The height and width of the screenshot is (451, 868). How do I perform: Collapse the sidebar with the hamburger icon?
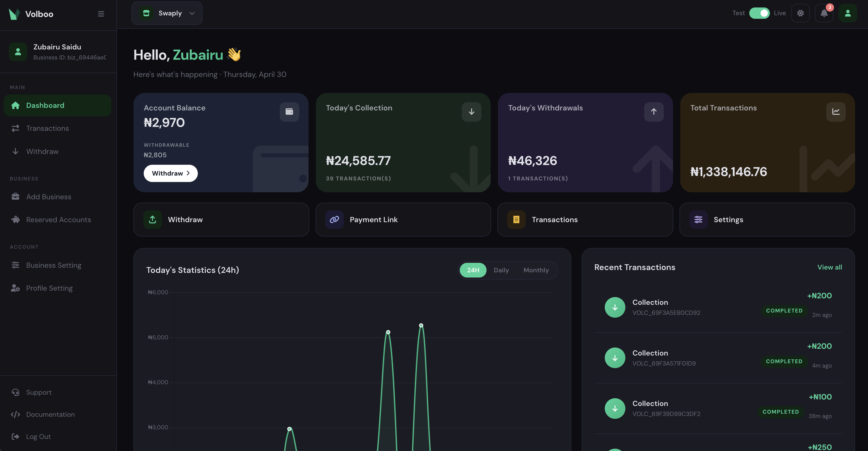pyautogui.click(x=101, y=14)
